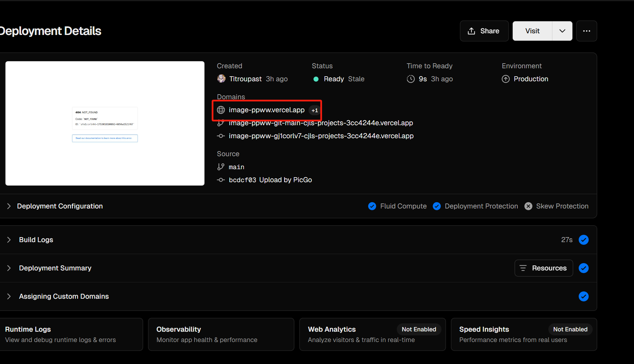This screenshot has width=634, height=364.
Task: Open the three-dot more options menu
Action: (587, 31)
